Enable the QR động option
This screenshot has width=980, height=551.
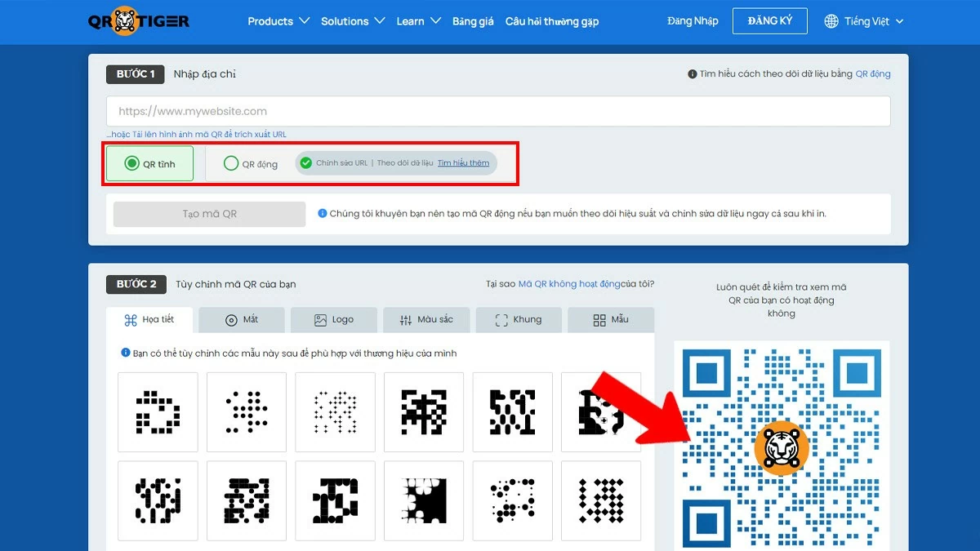pyautogui.click(x=230, y=162)
